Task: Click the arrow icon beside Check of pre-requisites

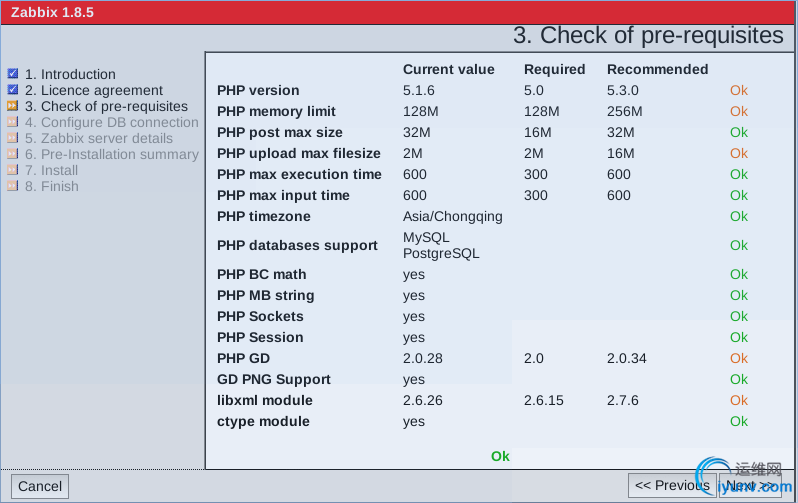Action: [13, 106]
